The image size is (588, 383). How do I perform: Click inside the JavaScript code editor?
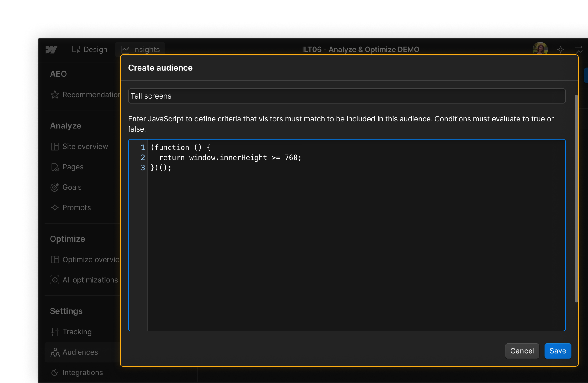pos(347,235)
